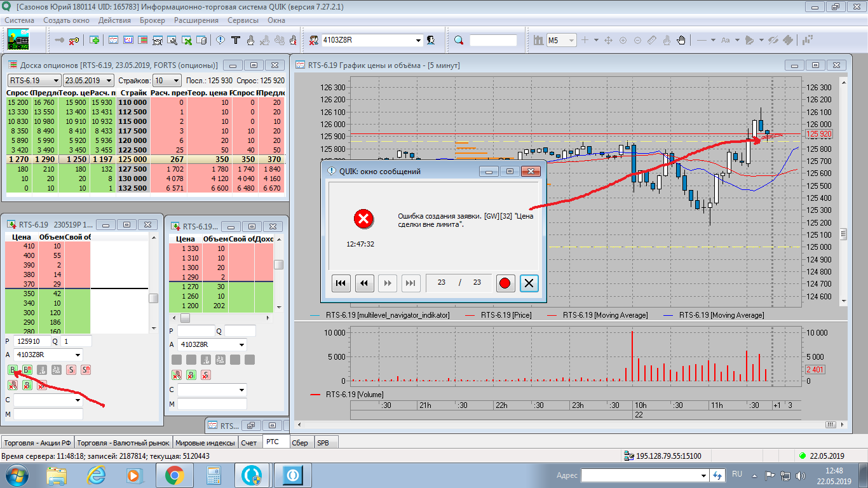Go to first message in message window
This screenshot has width=868, height=488.
(341, 283)
